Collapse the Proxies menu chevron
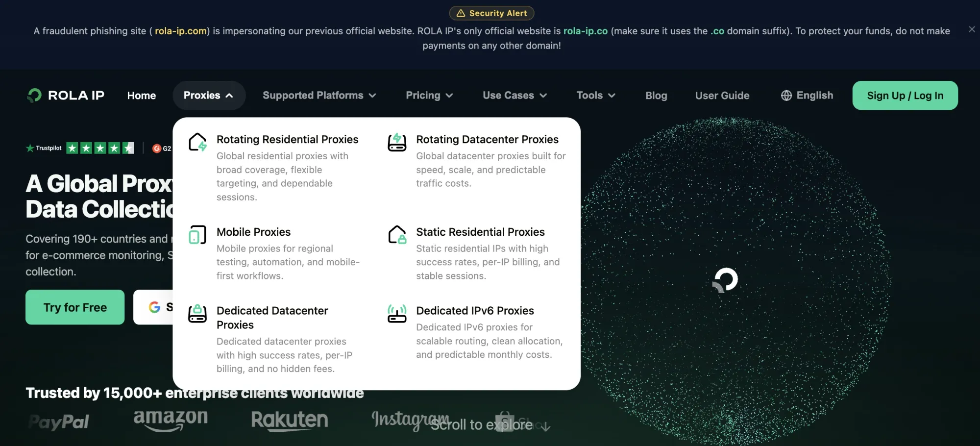Image resolution: width=980 pixels, height=446 pixels. point(229,96)
